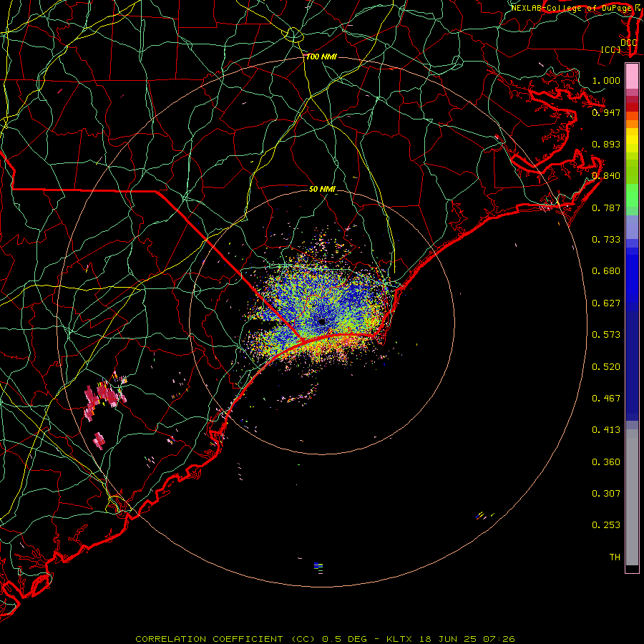Select the 1.000 value on the legend
The width and height of the screenshot is (644, 644).
(606, 80)
